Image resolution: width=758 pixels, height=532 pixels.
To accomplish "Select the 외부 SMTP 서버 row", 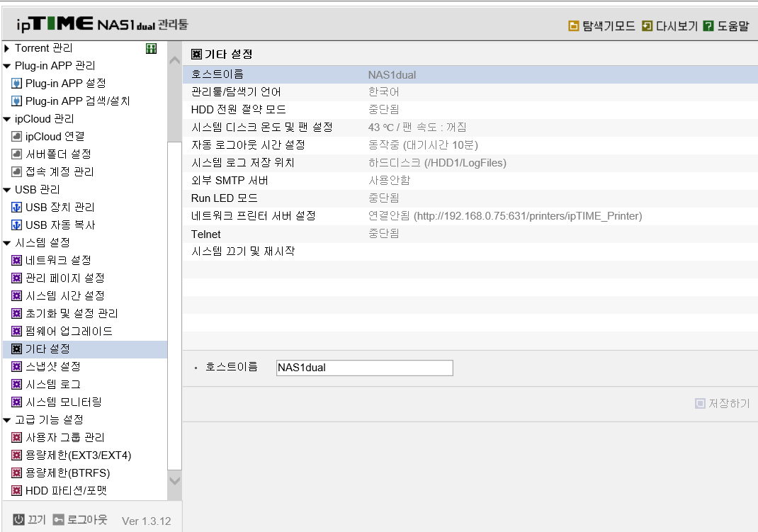I will click(x=470, y=181).
